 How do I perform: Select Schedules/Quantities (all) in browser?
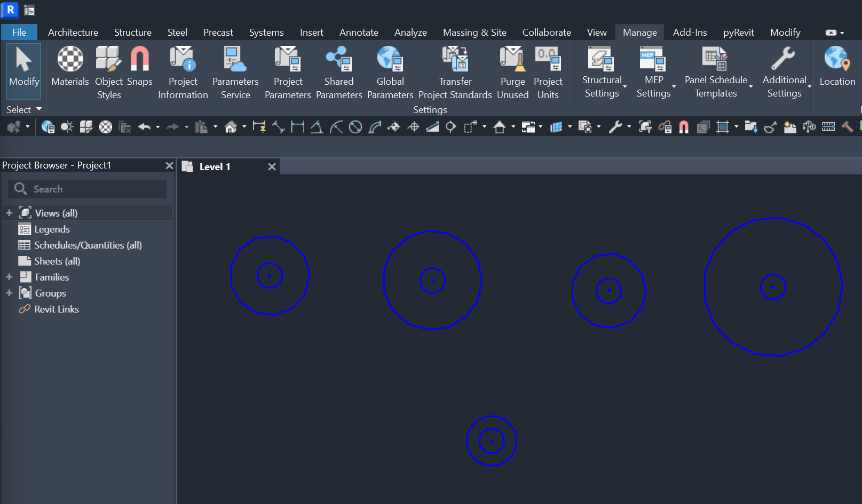88,245
